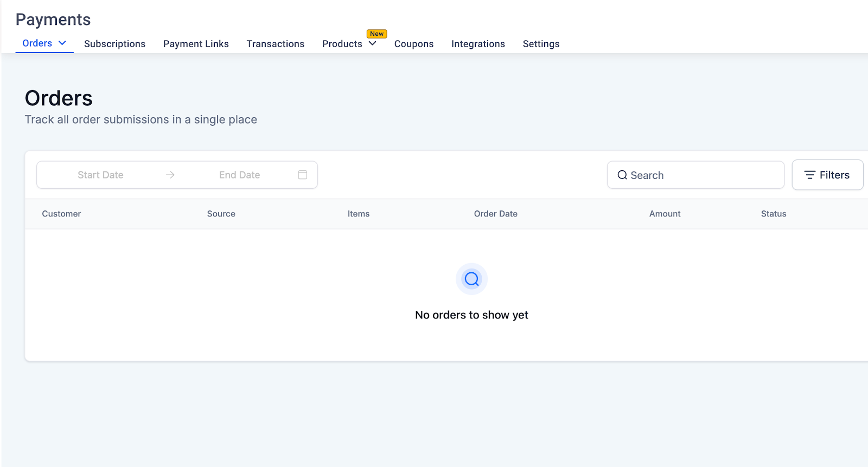Set the End Date field
The height and width of the screenshot is (467, 868).
(x=239, y=175)
